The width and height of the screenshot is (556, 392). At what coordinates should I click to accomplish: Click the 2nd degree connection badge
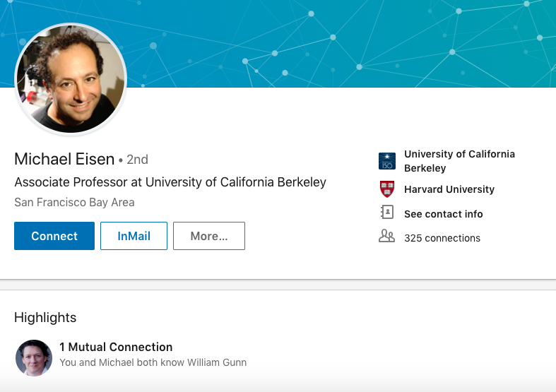(137, 160)
